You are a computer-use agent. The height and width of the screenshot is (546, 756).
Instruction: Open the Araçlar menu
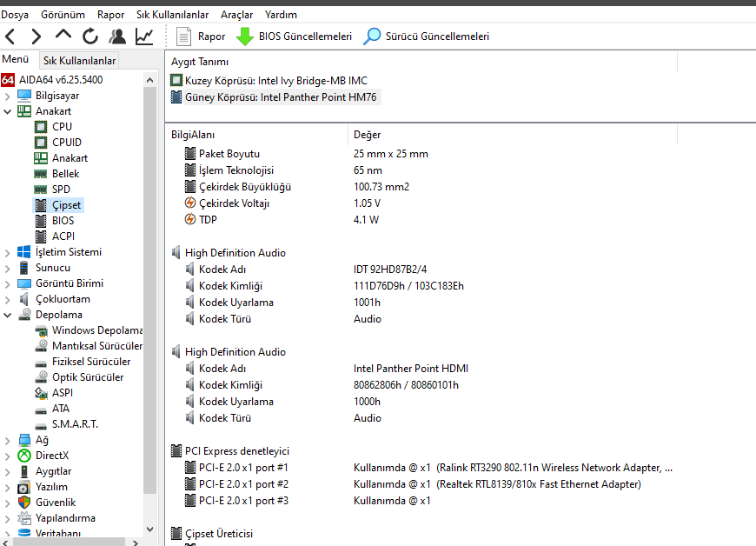tap(236, 15)
